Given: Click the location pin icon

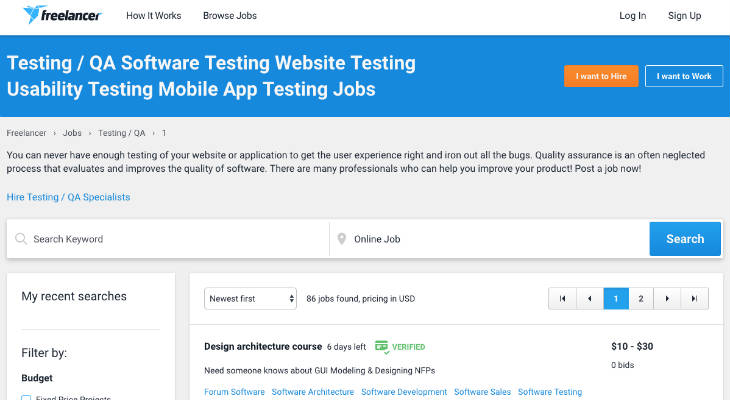Looking at the screenshot, I should tap(341, 239).
